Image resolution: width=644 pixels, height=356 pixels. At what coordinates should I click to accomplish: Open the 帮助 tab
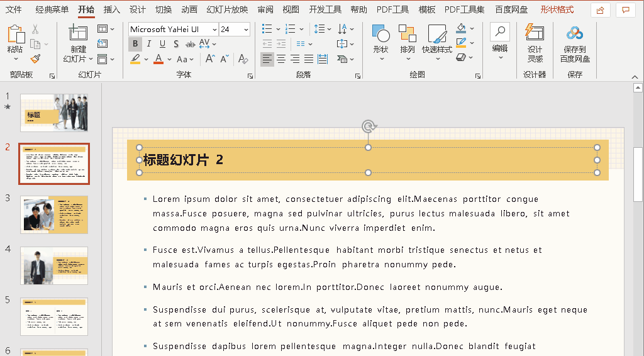pos(358,9)
